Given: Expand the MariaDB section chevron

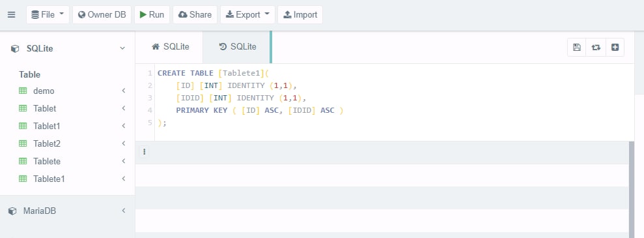Looking at the screenshot, I should coord(123,211).
